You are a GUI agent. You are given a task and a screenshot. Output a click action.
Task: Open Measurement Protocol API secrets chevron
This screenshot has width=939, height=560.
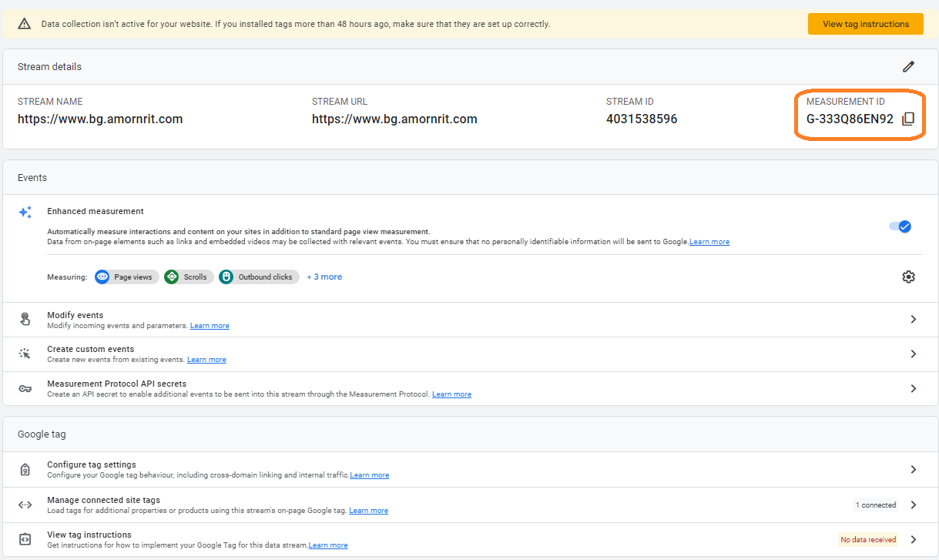click(913, 389)
